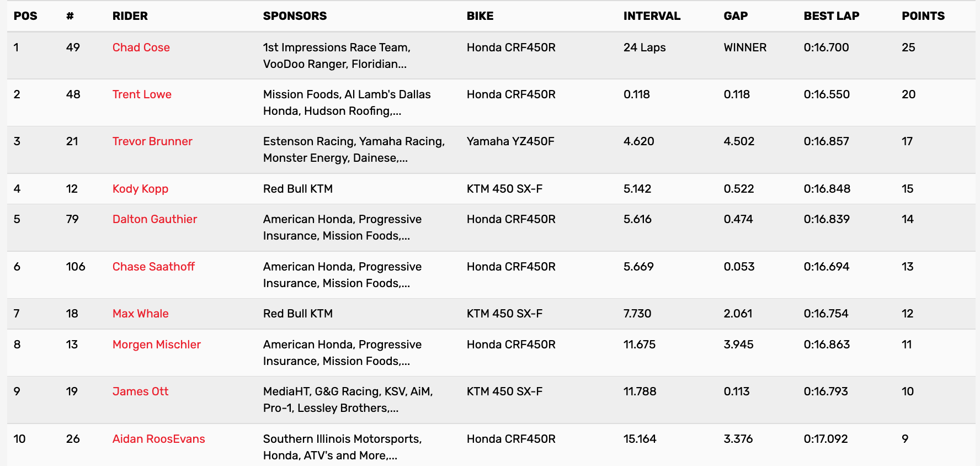Click the POS column header

[x=25, y=16]
